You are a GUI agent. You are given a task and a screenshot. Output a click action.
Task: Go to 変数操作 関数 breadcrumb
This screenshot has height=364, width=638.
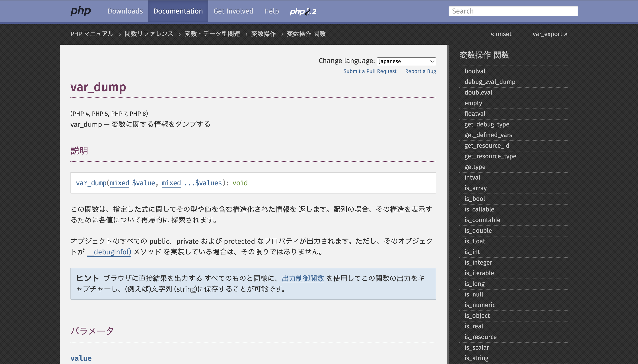click(306, 34)
